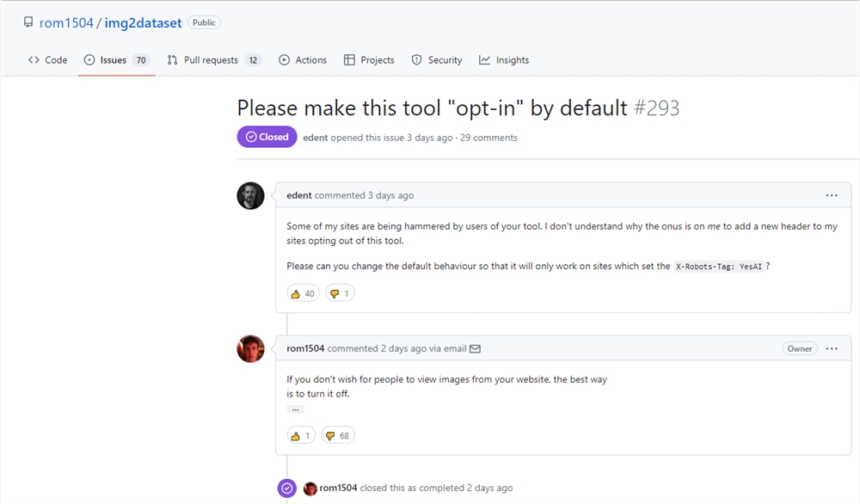The width and height of the screenshot is (860, 504).
Task: Expand the hidden quoted email content
Action: pos(295,409)
